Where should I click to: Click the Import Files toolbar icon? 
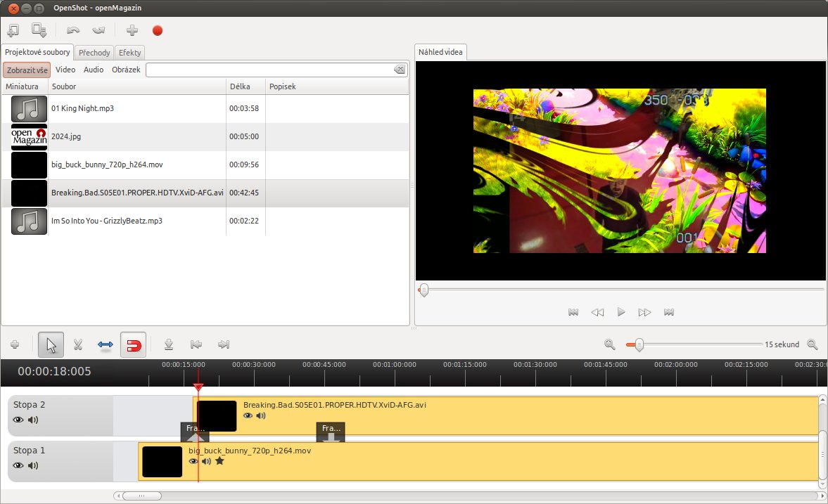pos(13,31)
